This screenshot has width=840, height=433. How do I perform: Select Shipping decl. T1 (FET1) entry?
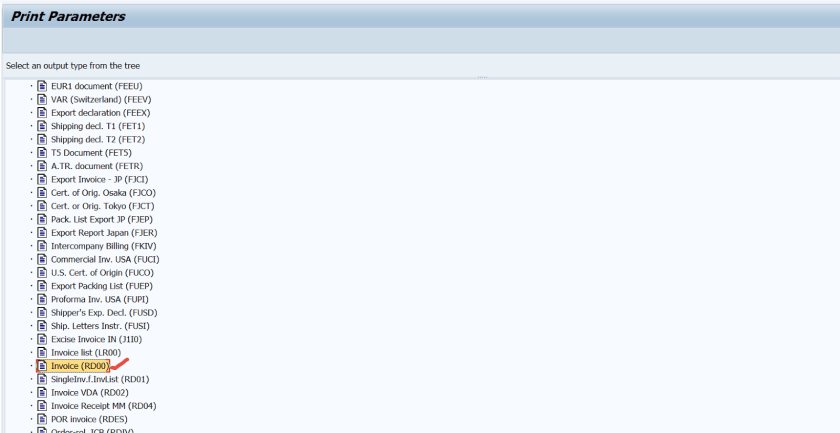click(x=98, y=126)
